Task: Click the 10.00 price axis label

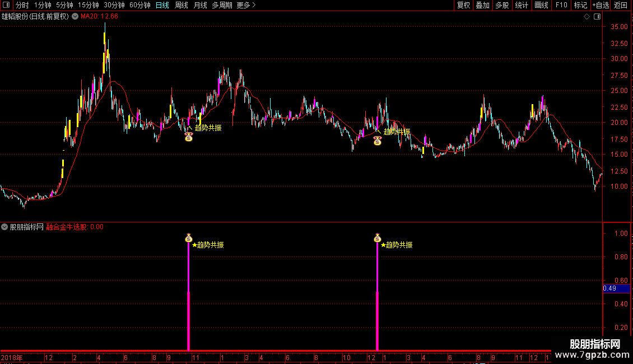Action: (619, 186)
